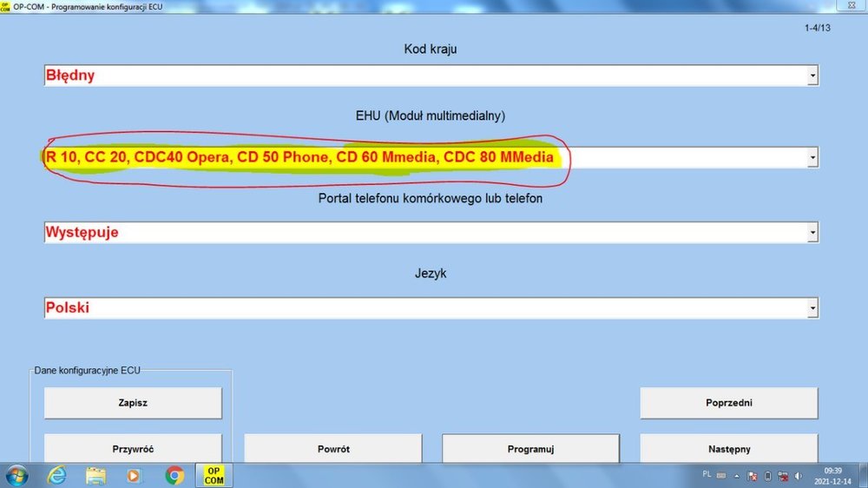
Task: Open Windows Media Player from the taskbar
Action: click(134, 475)
